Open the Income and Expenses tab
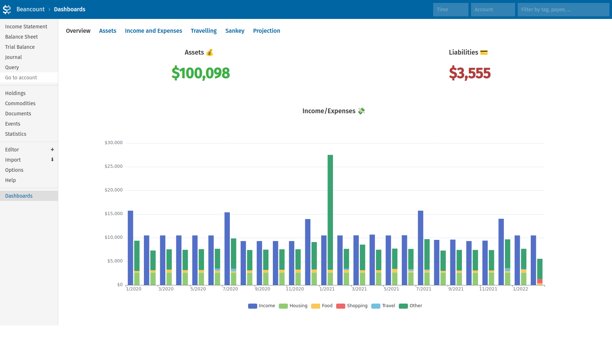This screenshot has height=364, width=612. 153,31
